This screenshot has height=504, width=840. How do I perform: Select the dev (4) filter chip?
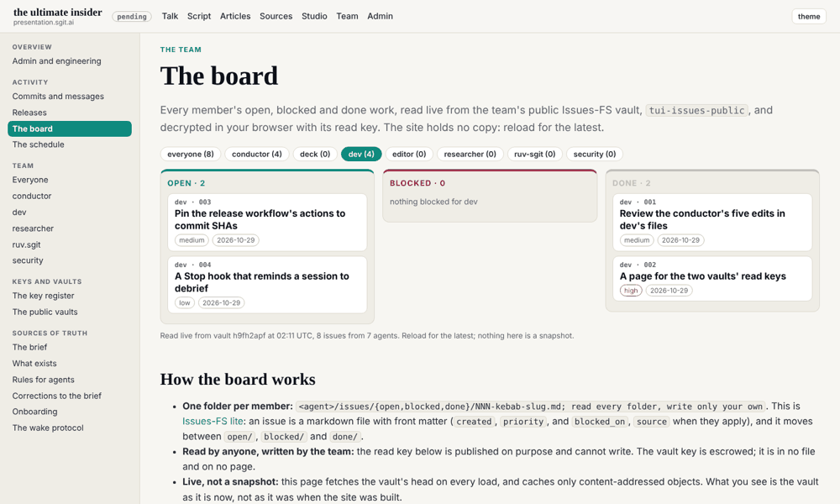point(361,155)
